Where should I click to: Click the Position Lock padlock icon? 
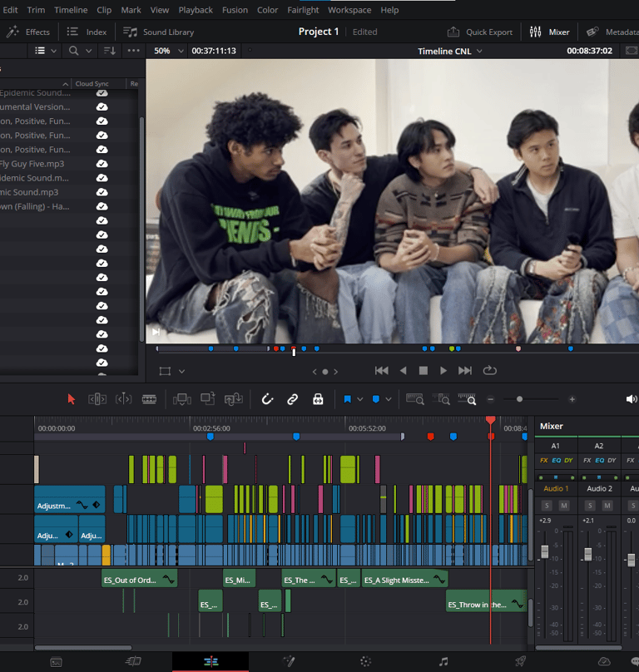tap(318, 399)
